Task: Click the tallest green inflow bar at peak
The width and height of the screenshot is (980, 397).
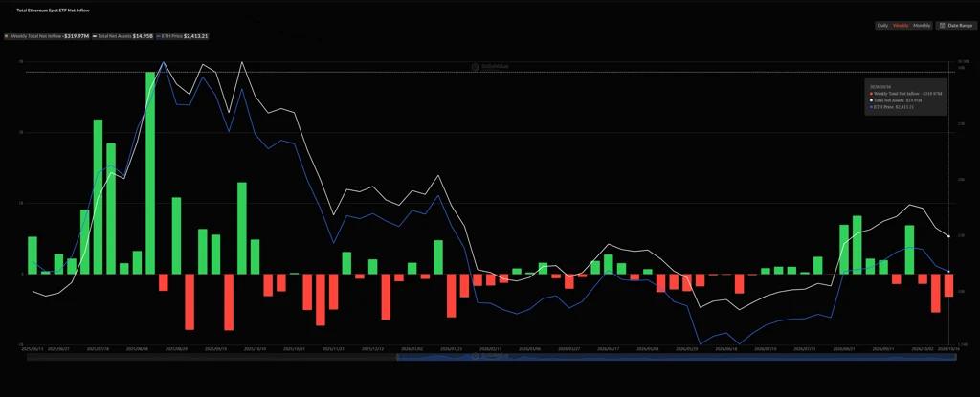Action: coord(150,172)
